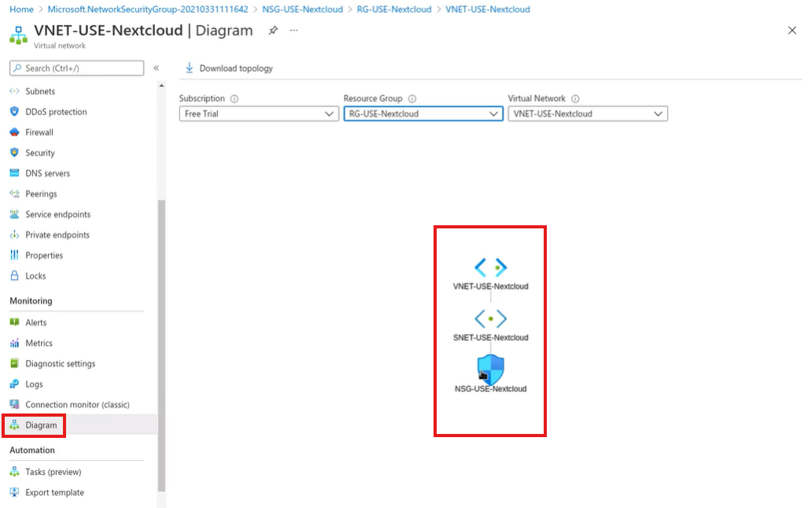
Task: Open Microsoft.NetworkSecurityGroup-20210331111642 breadcrumb
Action: [x=148, y=9]
